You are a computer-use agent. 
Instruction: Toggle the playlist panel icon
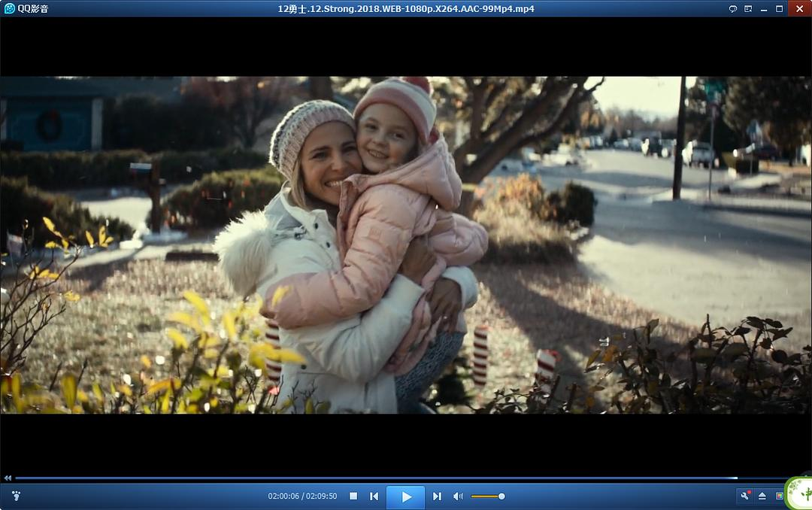coord(779,496)
